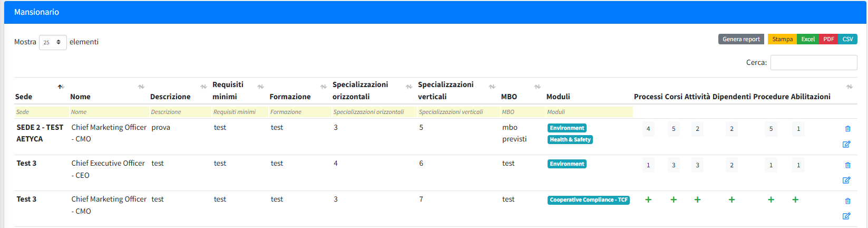The height and width of the screenshot is (228, 868).
Task: Export table with green Excel button
Action: pos(808,39)
